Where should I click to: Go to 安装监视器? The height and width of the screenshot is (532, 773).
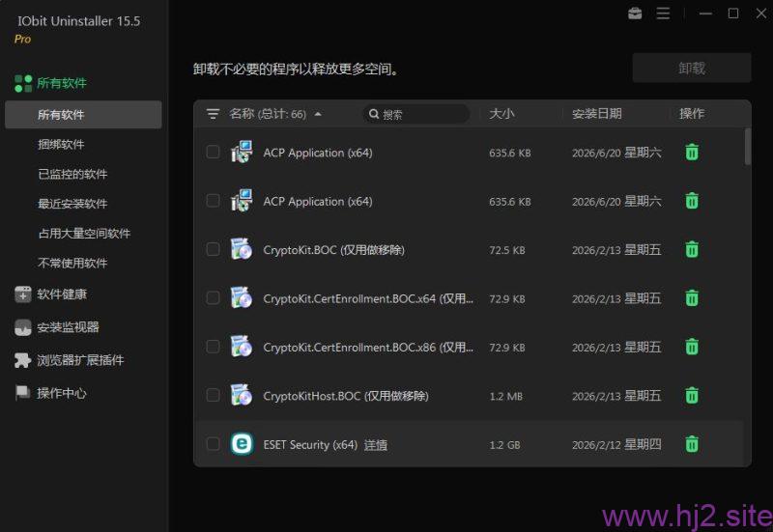click(68, 327)
